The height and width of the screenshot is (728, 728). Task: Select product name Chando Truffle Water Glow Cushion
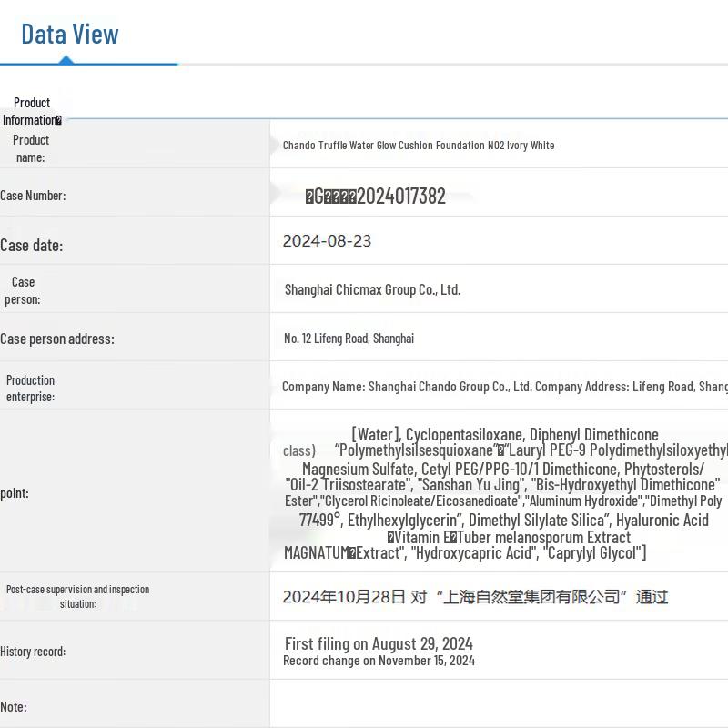[419, 146]
